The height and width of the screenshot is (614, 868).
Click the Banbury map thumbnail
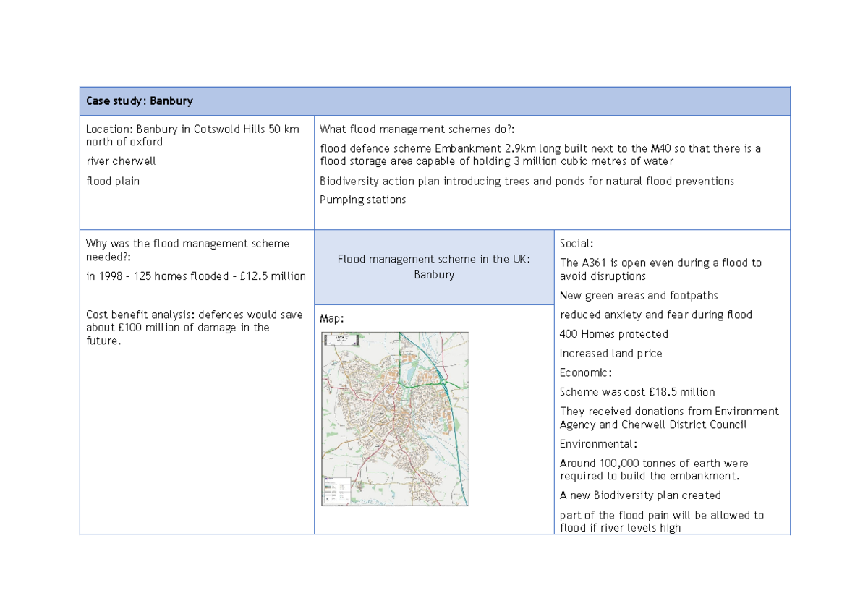(395, 419)
